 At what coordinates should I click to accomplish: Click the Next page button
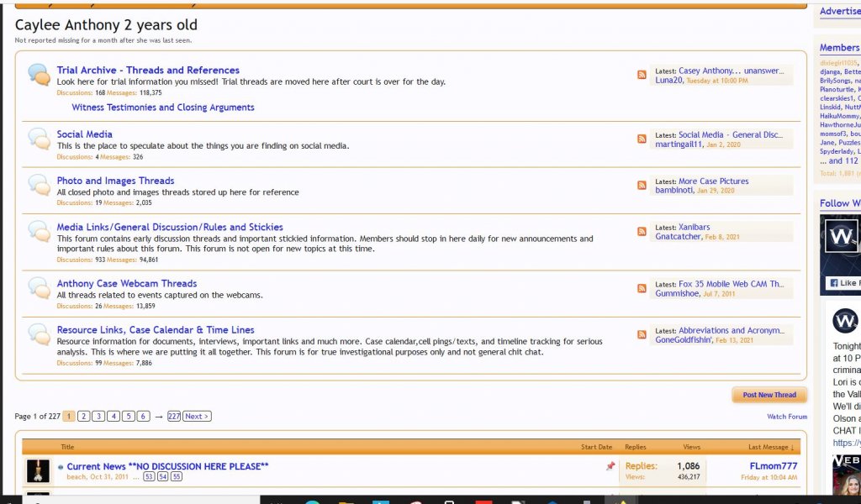tap(197, 416)
